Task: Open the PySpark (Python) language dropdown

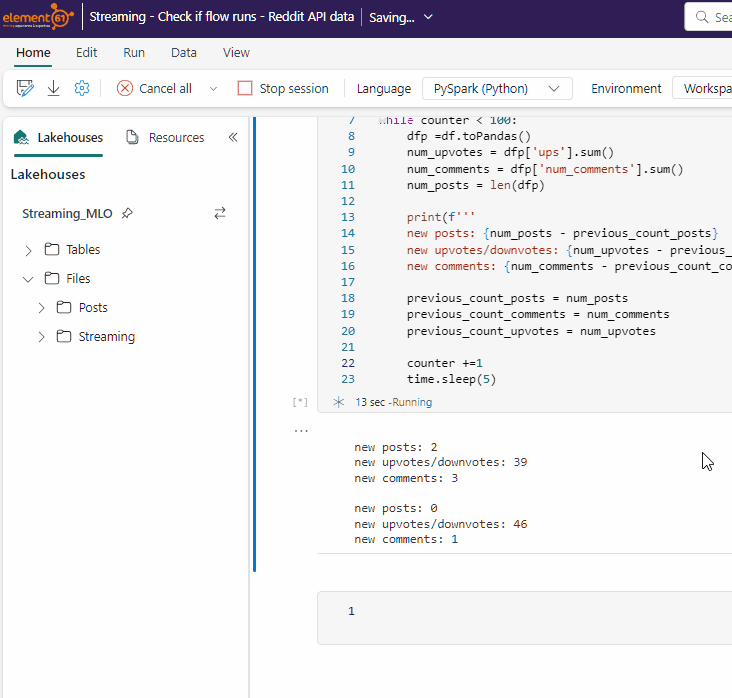Action: pos(497,88)
